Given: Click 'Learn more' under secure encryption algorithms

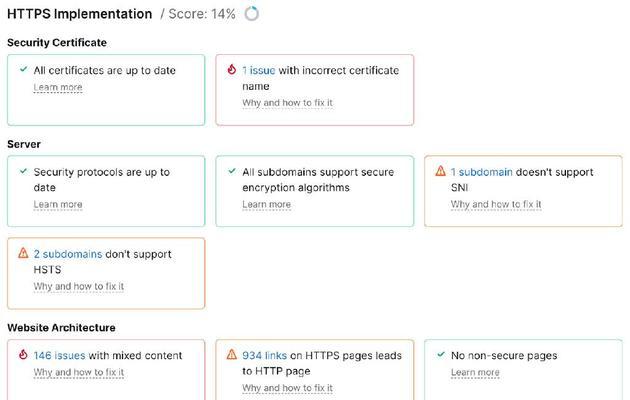Looking at the screenshot, I should click(x=266, y=204).
